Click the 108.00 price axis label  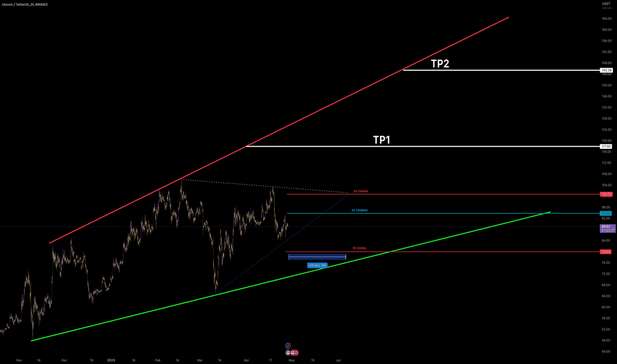[x=606, y=174]
